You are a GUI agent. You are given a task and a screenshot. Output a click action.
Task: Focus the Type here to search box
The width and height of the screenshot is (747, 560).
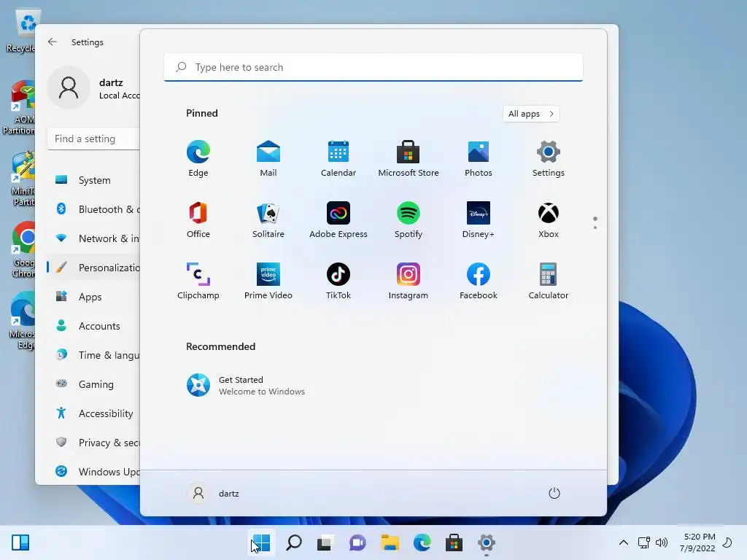tap(373, 67)
